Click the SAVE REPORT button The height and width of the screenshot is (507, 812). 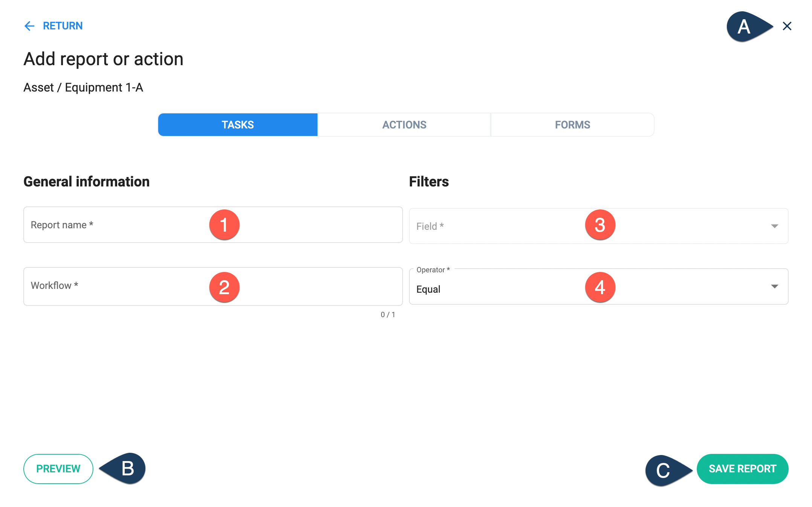point(742,469)
